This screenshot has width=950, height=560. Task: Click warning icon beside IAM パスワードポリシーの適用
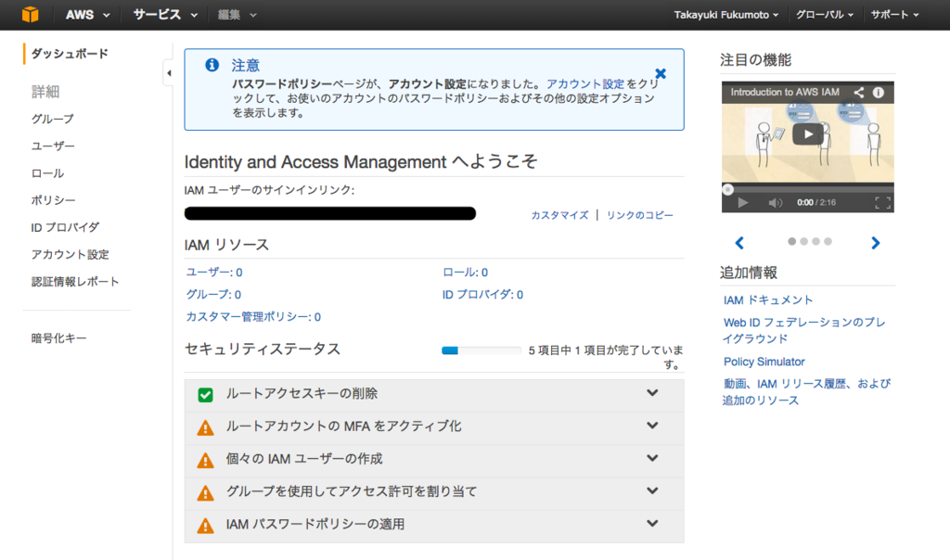click(x=205, y=526)
